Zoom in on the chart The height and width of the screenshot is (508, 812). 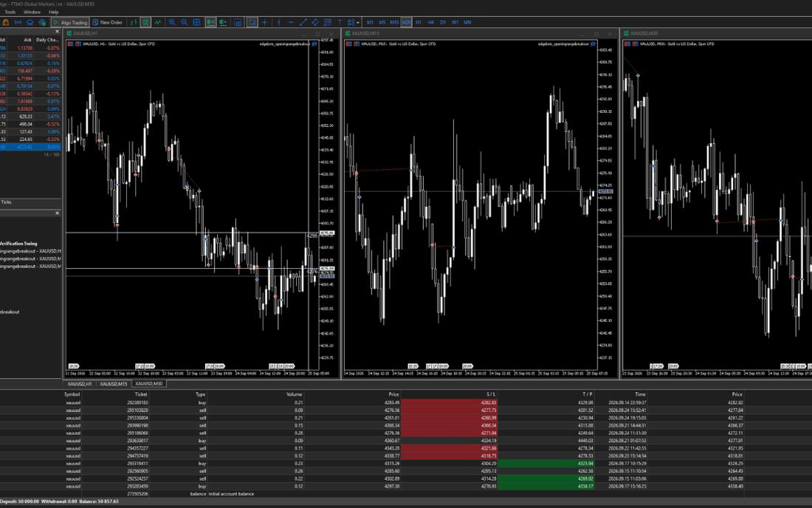click(173, 22)
